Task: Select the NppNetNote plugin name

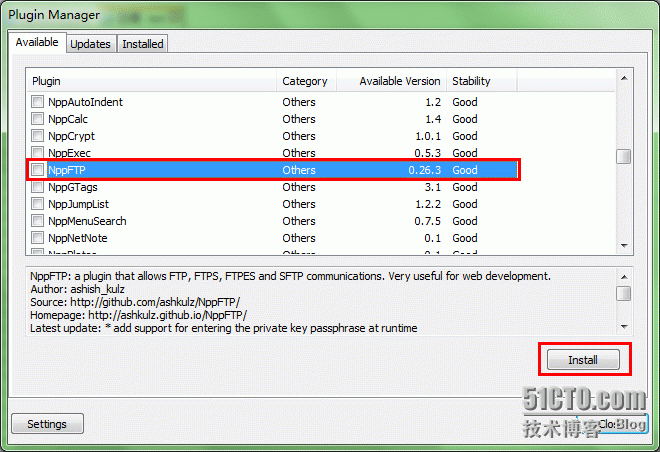Action: [78, 238]
